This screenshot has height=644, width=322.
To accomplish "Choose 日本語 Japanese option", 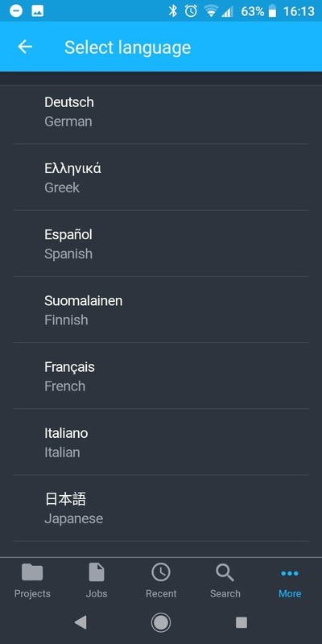I will tap(161, 508).
